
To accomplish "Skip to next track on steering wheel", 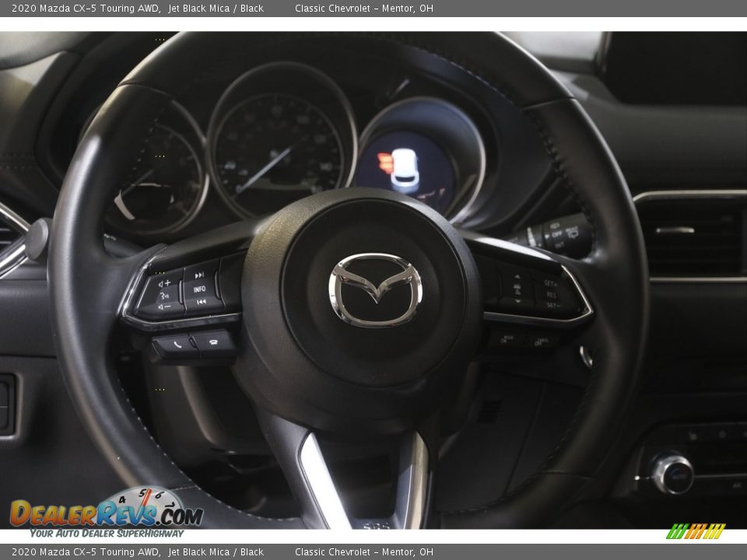I will (x=200, y=275).
